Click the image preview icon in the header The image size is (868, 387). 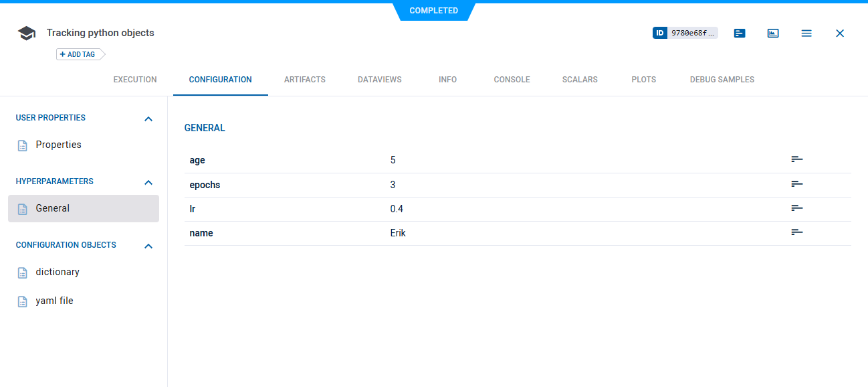click(x=773, y=33)
